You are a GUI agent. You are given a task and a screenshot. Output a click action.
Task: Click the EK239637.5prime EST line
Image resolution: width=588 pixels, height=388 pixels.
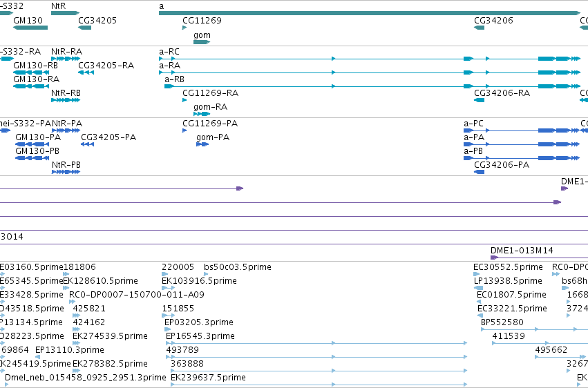319,385
